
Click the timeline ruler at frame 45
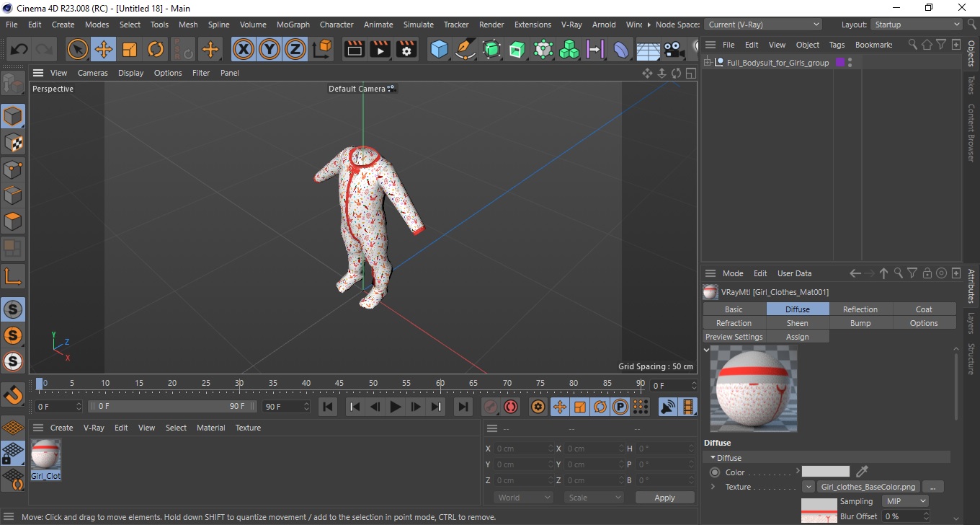(x=339, y=383)
